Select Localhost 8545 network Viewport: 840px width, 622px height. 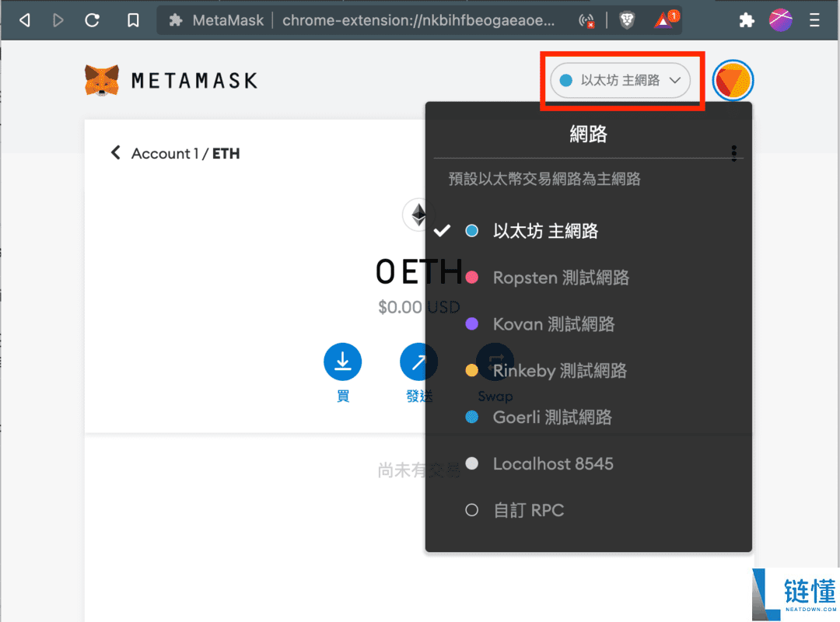tap(553, 463)
